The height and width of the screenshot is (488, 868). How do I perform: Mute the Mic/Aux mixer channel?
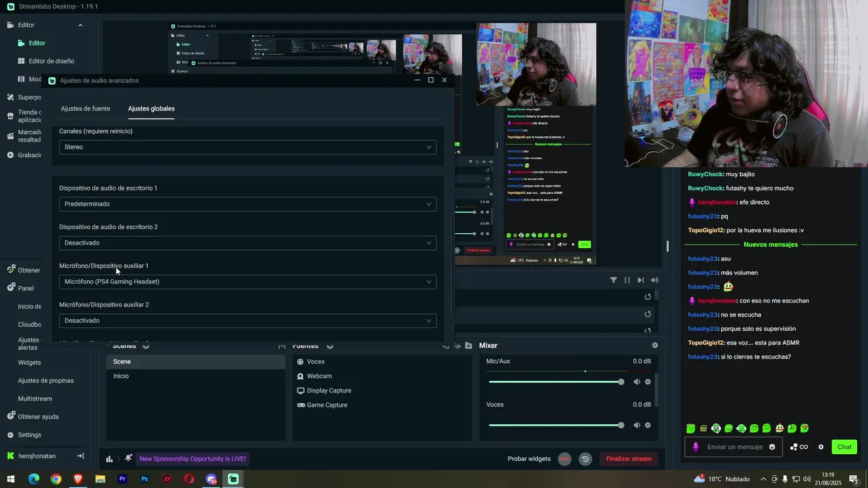pyautogui.click(x=636, y=382)
